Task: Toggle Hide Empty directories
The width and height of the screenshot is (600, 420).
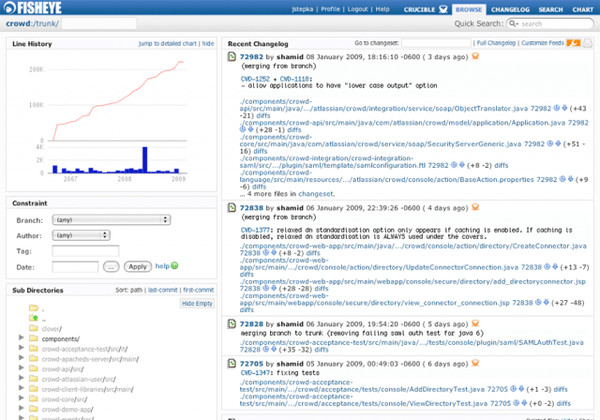Action: click(195, 303)
